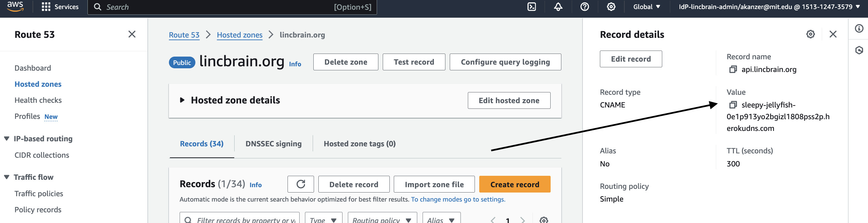Screen dimensions: 868x223
Task: Click Edit record in Record details
Action: 631,59
